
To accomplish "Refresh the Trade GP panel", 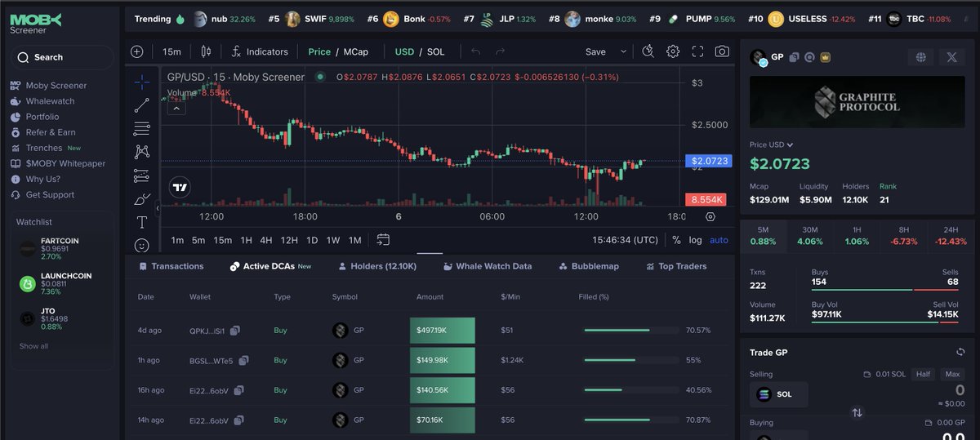I will coord(961,352).
